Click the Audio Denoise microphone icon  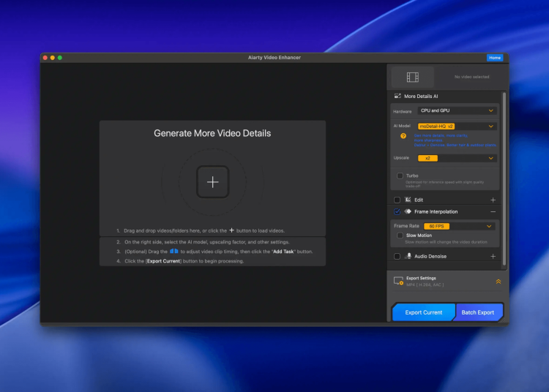[408, 257]
